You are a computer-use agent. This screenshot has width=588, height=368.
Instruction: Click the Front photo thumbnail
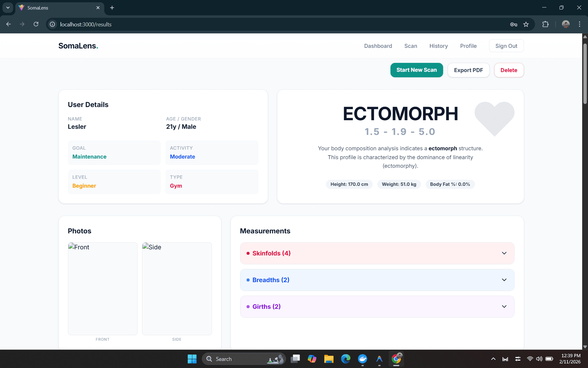pyautogui.click(x=103, y=289)
